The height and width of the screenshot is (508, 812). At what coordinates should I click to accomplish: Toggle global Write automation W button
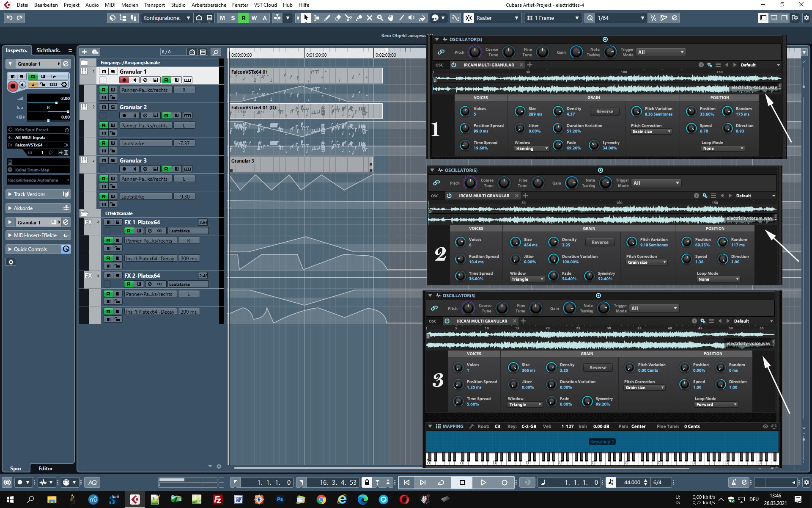(254, 18)
